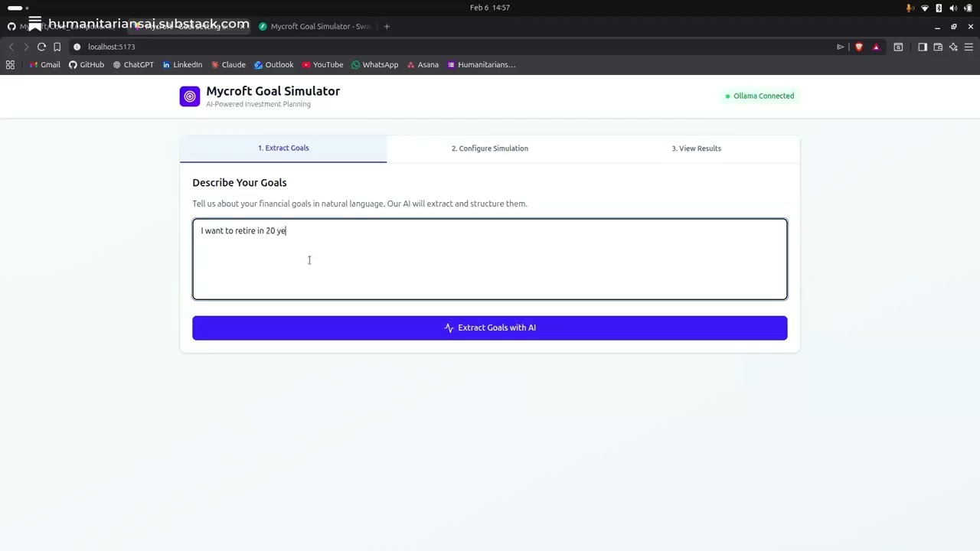Open the microphone indicator in system tray
This screenshot has height=551, width=980.
coord(910,8)
